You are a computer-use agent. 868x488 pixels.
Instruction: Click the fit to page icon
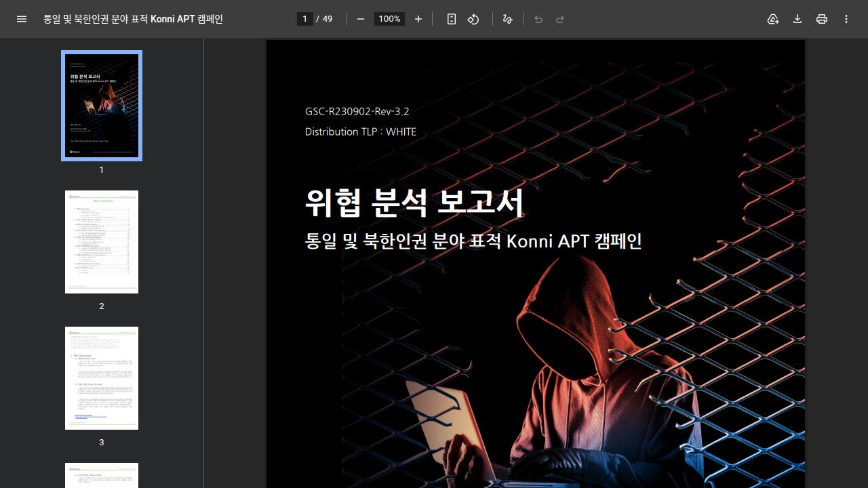pyautogui.click(x=452, y=19)
